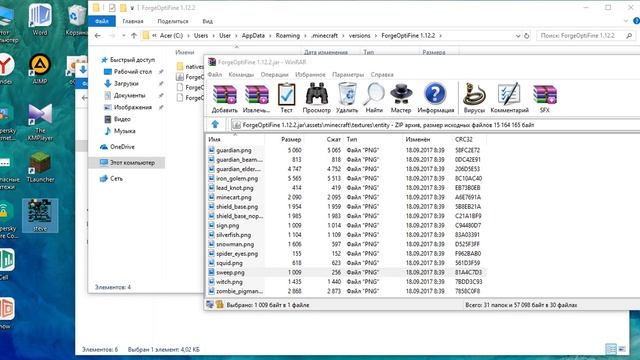The height and width of the screenshot is (360, 640).
Task: Switch to the Explorer Вид tab
Action: tap(207, 21)
